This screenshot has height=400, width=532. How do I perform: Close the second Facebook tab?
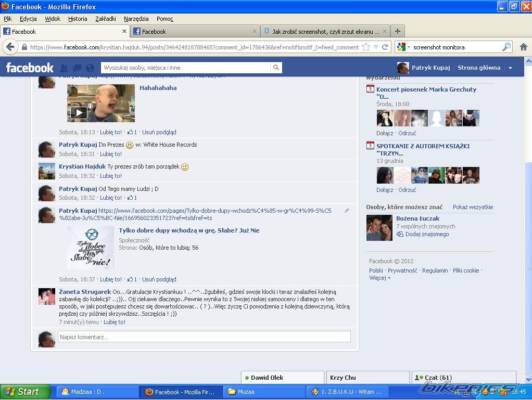click(254, 31)
